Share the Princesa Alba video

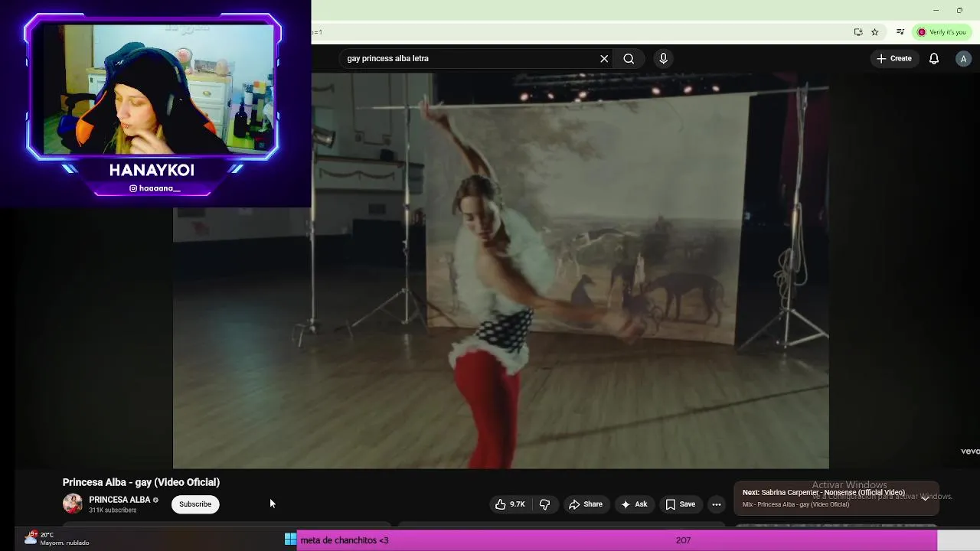[x=586, y=504]
